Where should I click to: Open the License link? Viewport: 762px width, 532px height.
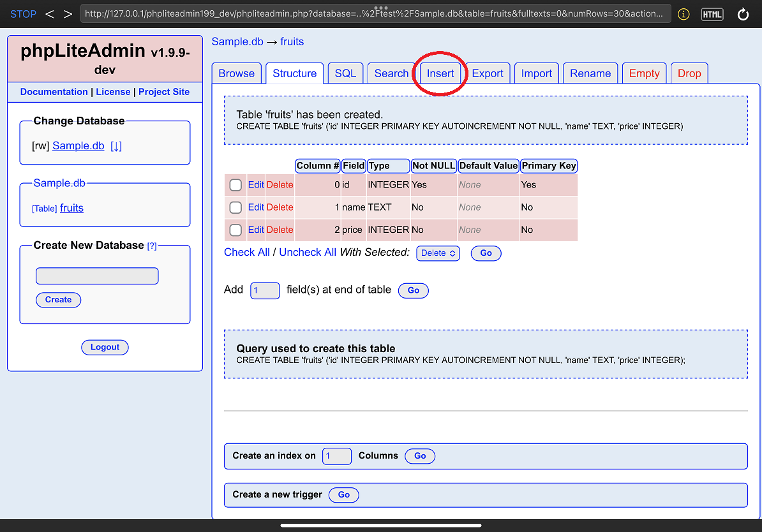(113, 92)
